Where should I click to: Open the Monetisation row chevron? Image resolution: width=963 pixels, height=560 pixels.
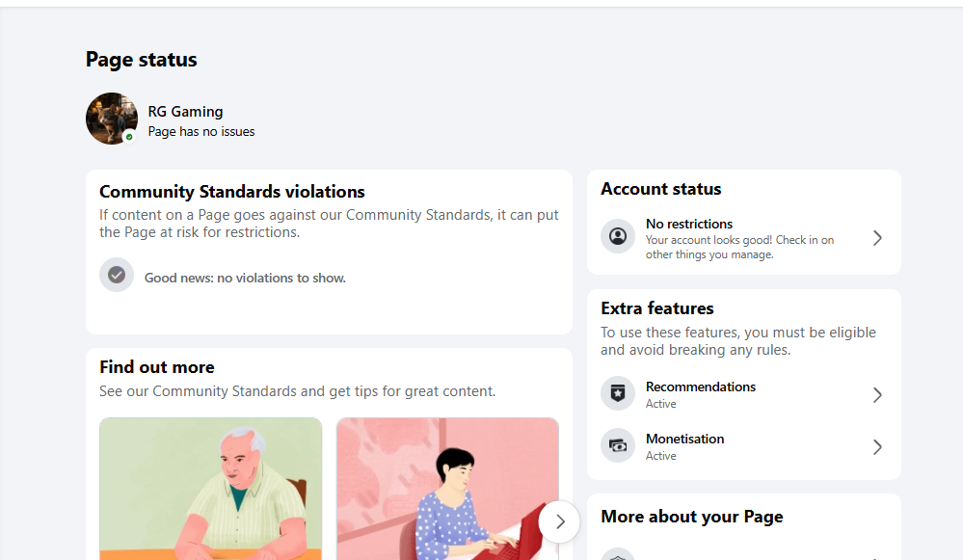pos(877,447)
